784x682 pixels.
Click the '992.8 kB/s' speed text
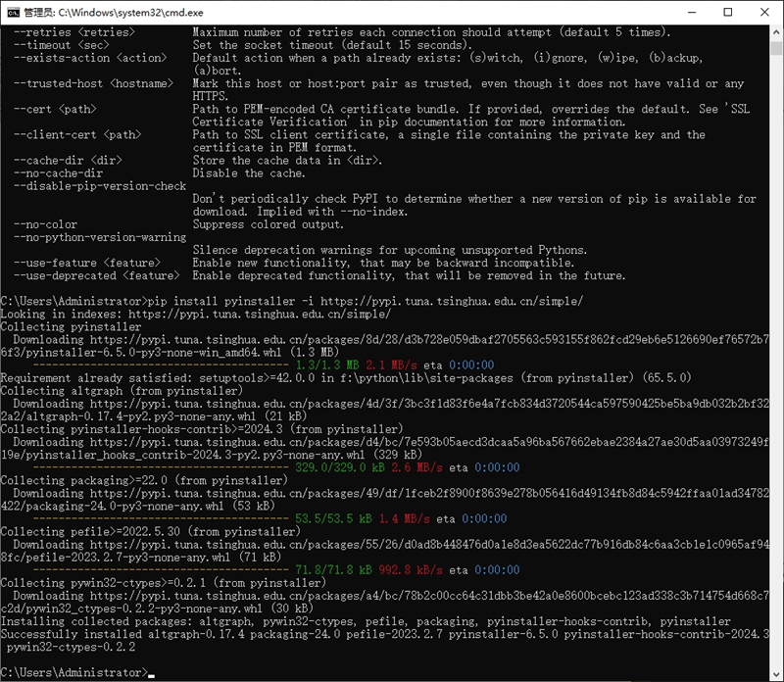(x=411, y=570)
